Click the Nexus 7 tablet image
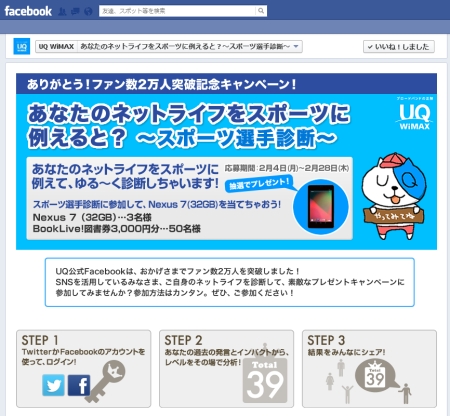The image size is (450, 416). coord(321,207)
